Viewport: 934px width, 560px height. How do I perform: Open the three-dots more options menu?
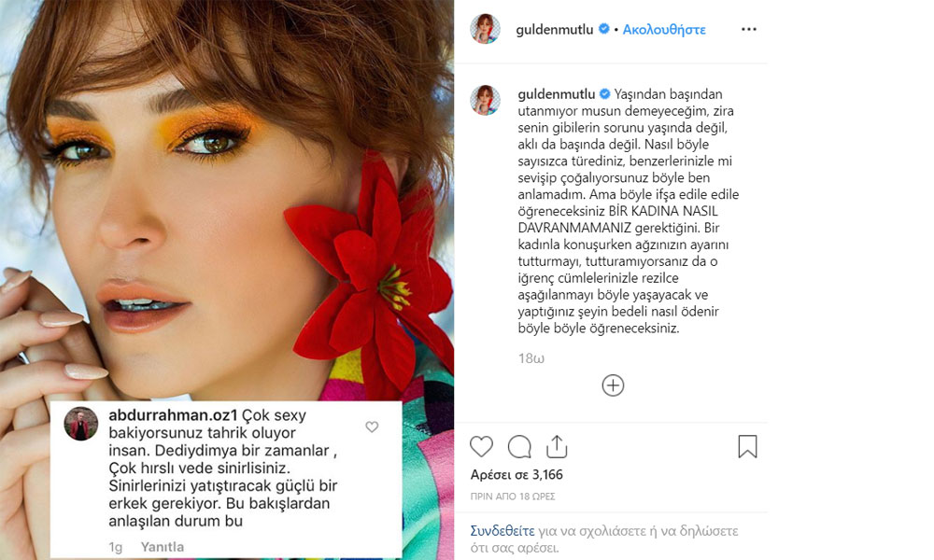749,29
